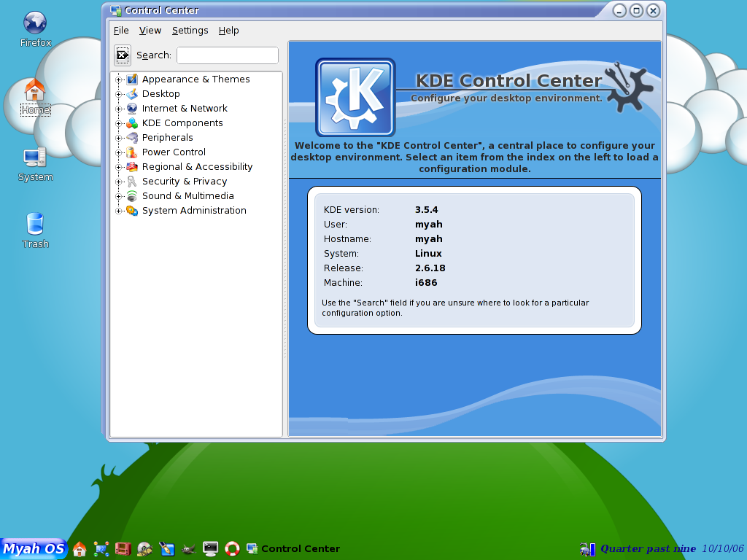
Task: Select the Regional & Accessibility label
Action: [197, 167]
